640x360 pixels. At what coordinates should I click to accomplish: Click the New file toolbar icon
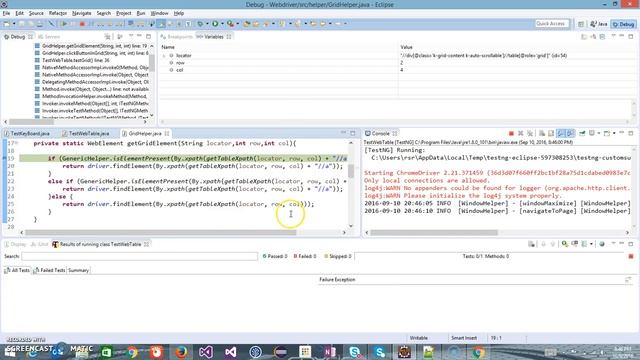click(7, 24)
